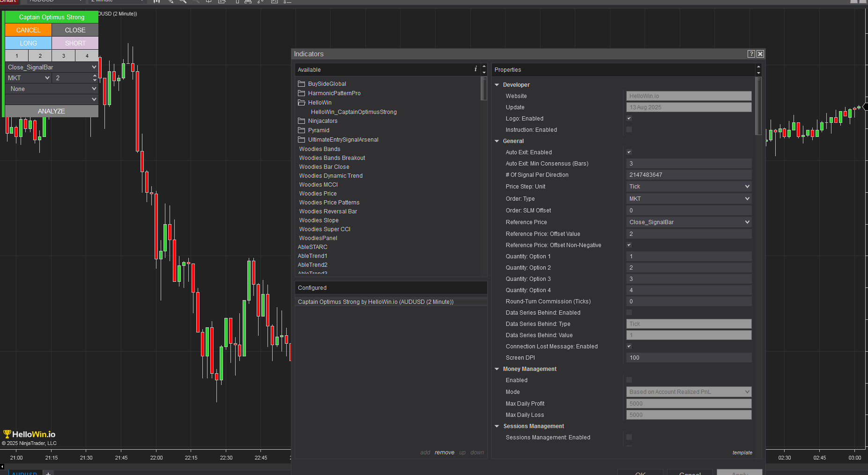Click the help question mark in Indicators dialog
This screenshot has width=868, height=475.
751,54
